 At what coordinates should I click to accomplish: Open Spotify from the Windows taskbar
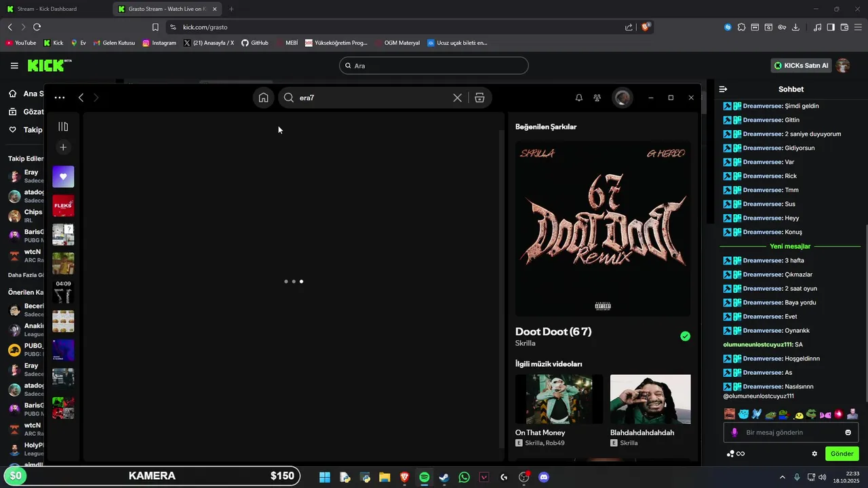pyautogui.click(x=424, y=477)
